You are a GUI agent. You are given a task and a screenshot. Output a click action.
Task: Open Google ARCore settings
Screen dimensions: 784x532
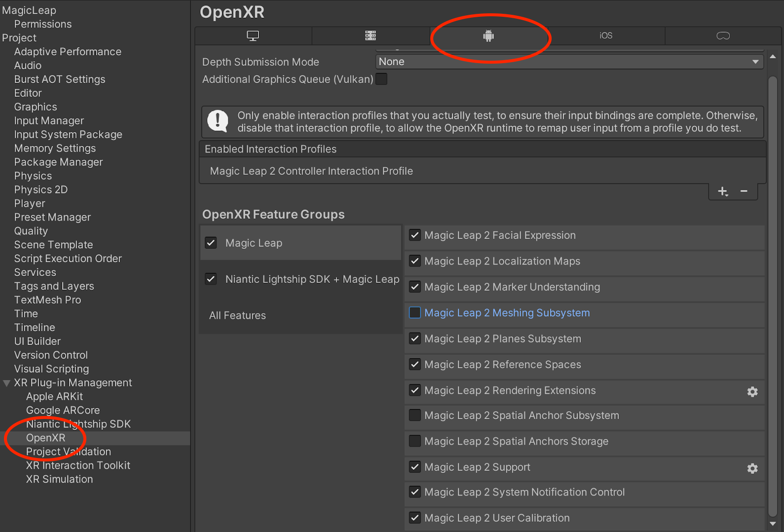[x=63, y=411]
